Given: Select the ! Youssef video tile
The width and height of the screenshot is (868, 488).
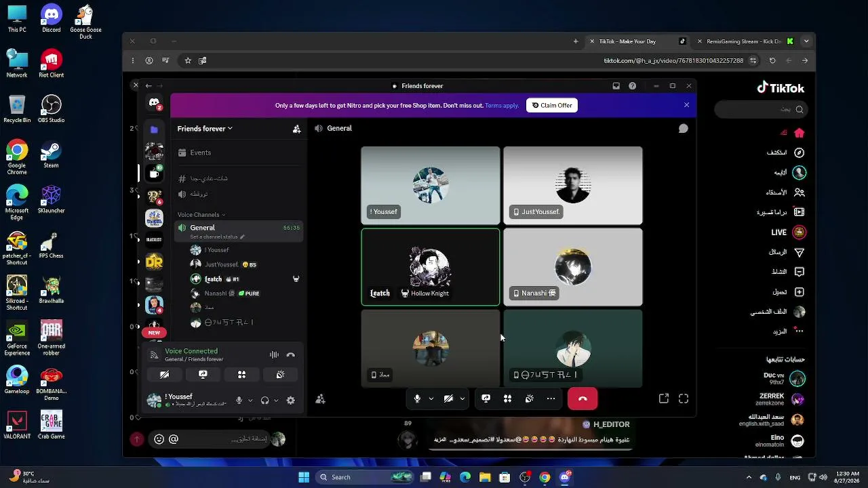Looking at the screenshot, I should tap(431, 185).
